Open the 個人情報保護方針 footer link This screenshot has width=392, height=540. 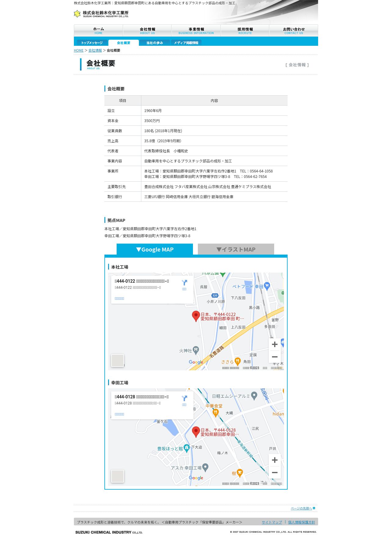click(301, 522)
